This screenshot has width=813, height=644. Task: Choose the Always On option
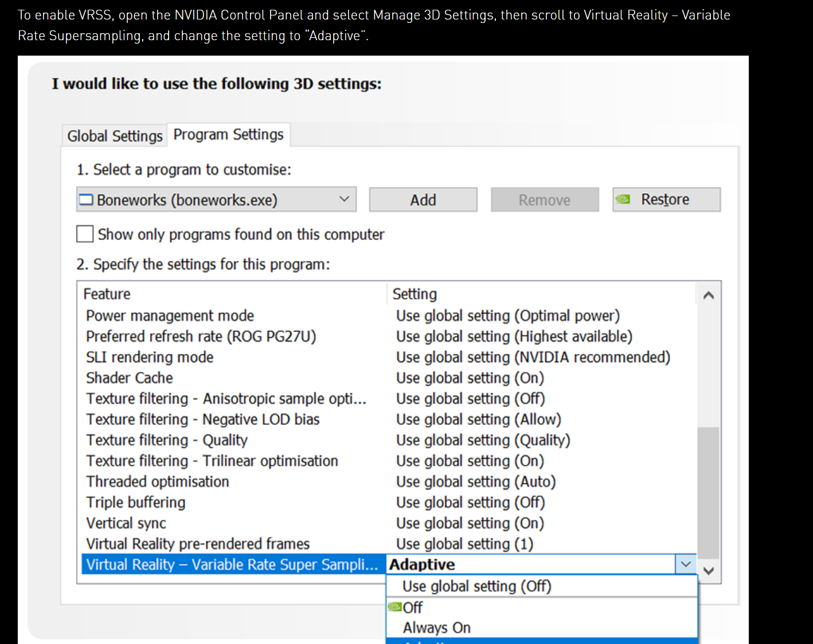pos(542,628)
